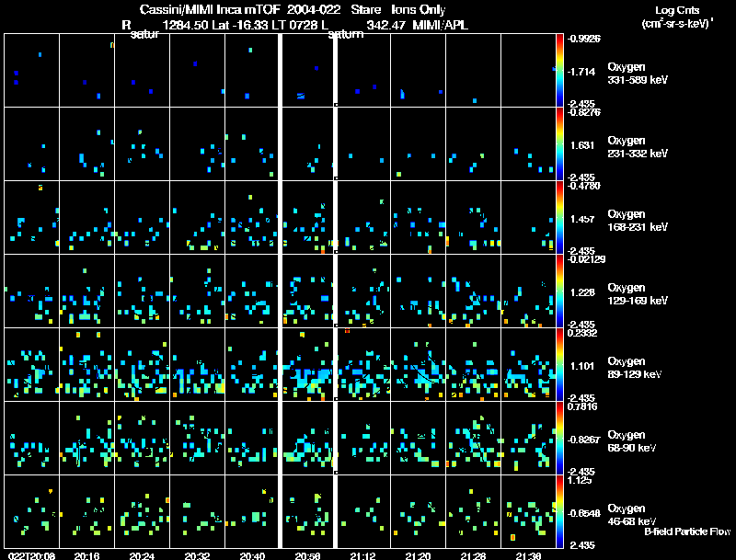Click the color bar beside Oxygen 68-90 keV

559,438
